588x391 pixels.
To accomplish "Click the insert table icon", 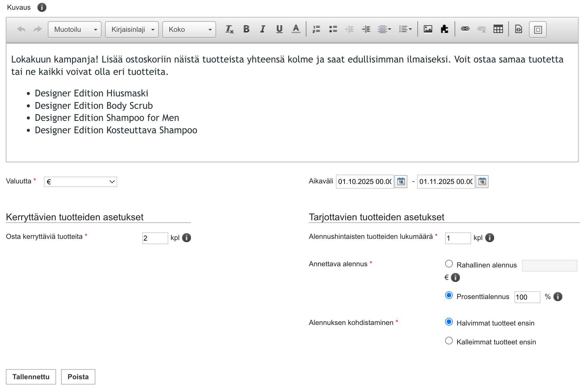I will [498, 29].
